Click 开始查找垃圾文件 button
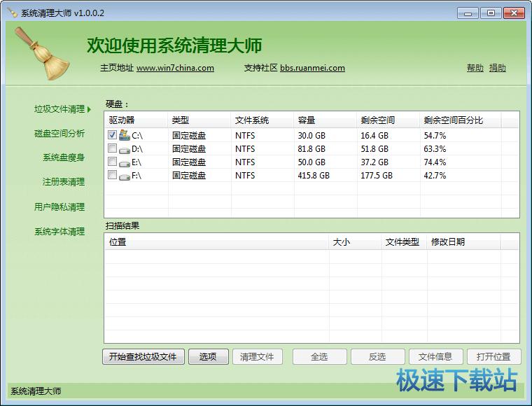This screenshot has width=532, height=406. [x=143, y=357]
